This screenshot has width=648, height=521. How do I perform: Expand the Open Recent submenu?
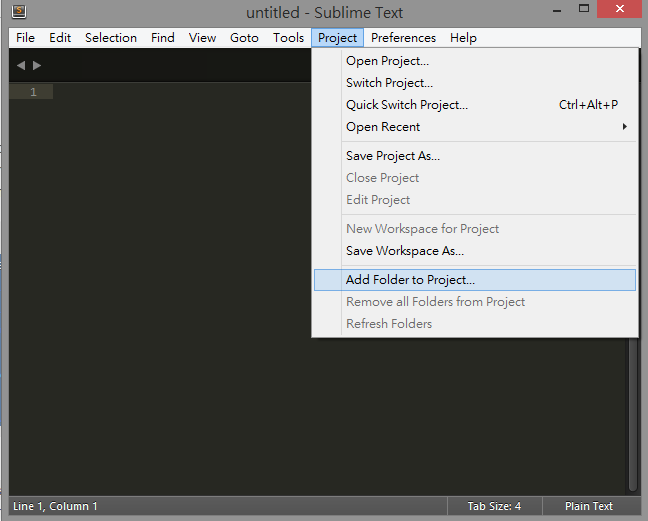tap(475, 127)
